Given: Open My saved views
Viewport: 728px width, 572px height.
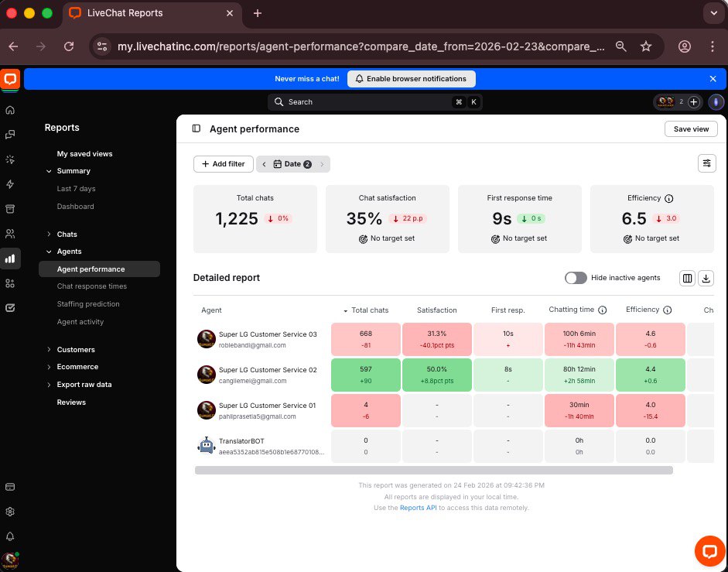Looking at the screenshot, I should coord(84,154).
